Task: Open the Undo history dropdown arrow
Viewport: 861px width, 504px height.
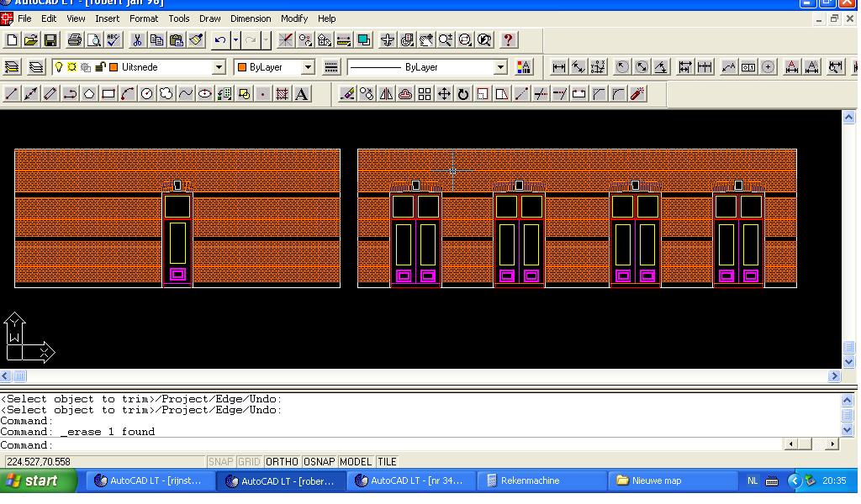Action: [x=235, y=40]
